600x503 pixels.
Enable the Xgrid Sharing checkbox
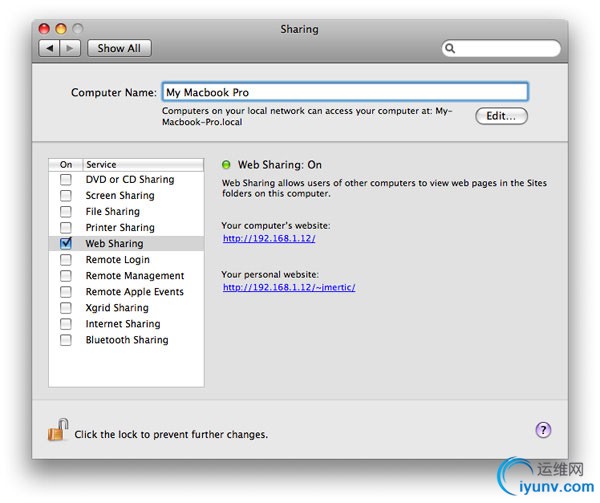(66, 308)
